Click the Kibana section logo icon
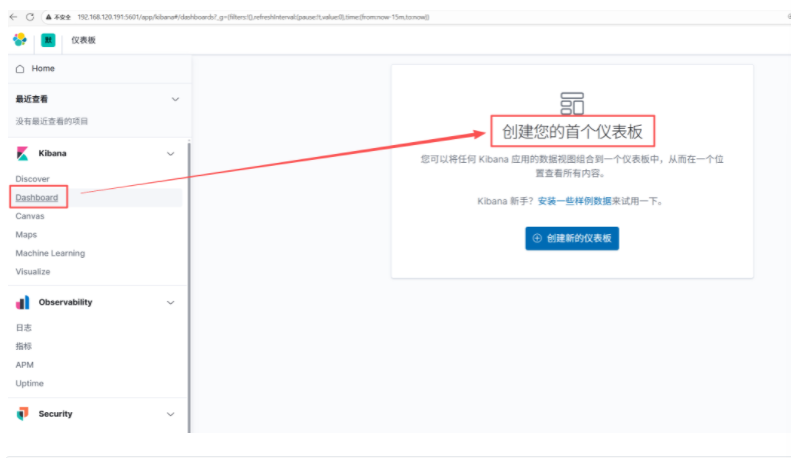This screenshot has width=791, height=458. 22,153
